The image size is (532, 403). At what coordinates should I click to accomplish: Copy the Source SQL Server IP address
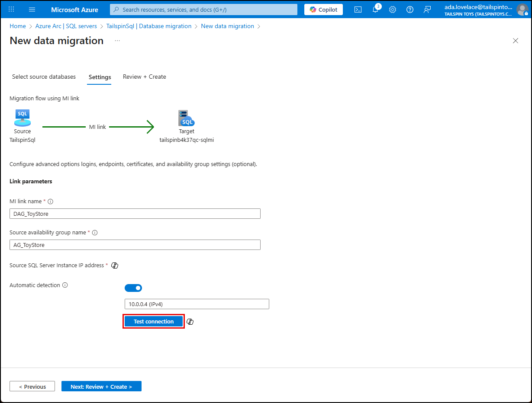[x=114, y=265]
